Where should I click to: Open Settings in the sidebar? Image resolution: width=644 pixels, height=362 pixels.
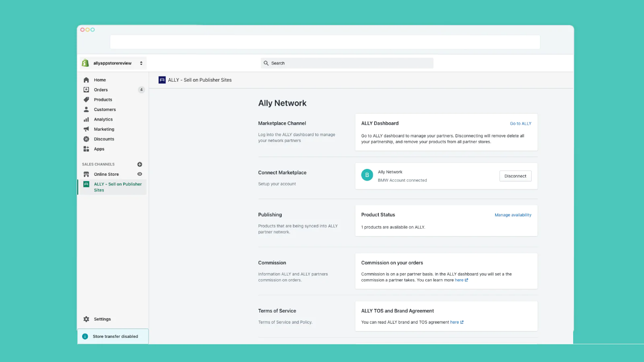pyautogui.click(x=102, y=319)
